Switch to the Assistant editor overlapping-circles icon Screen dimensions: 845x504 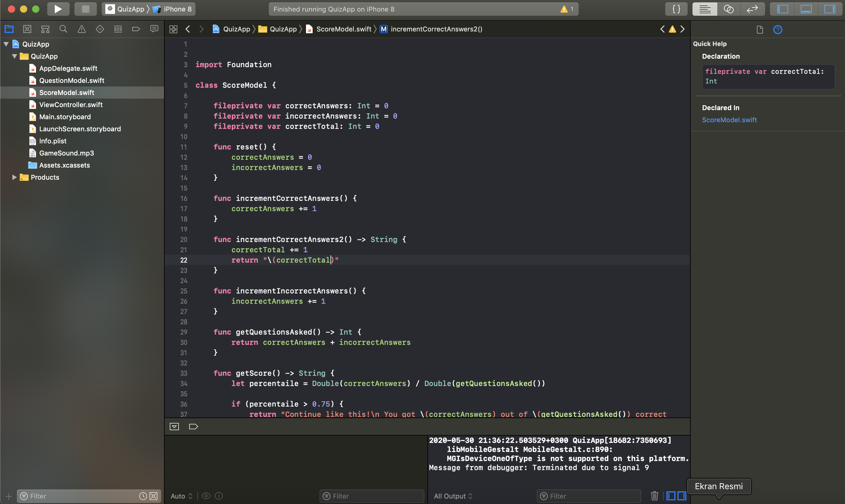click(728, 9)
